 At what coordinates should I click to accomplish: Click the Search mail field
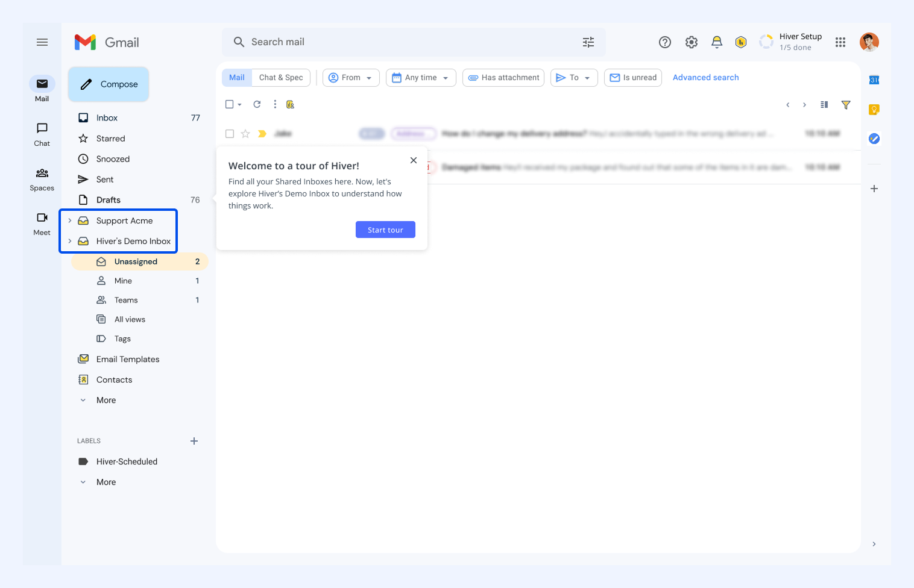coord(414,42)
